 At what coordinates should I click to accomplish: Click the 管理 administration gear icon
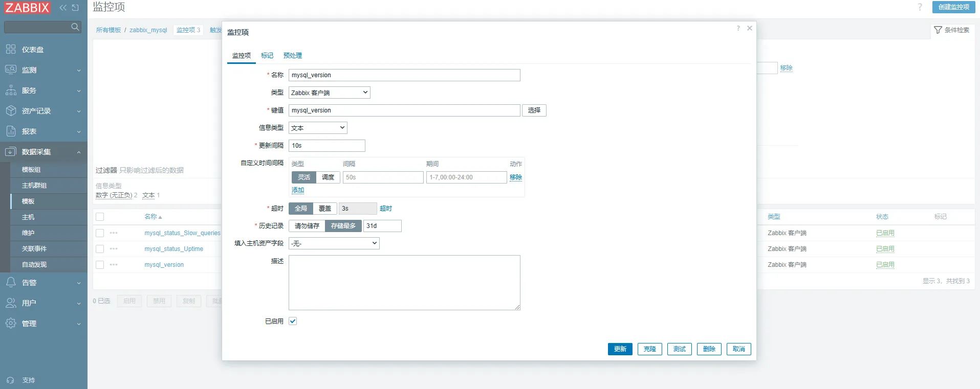coord(11,323)
